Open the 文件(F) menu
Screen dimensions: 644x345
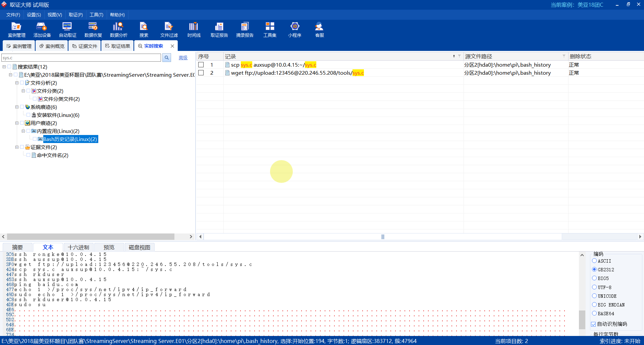(13, 15)
